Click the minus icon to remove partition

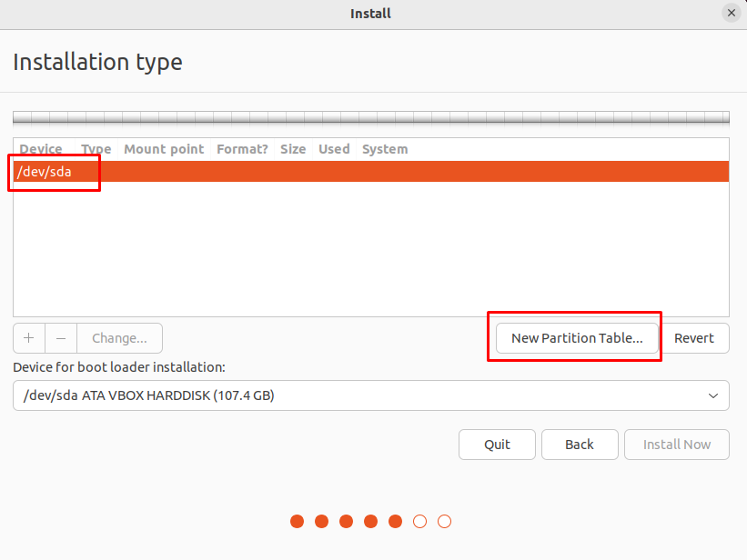(61, 338)
